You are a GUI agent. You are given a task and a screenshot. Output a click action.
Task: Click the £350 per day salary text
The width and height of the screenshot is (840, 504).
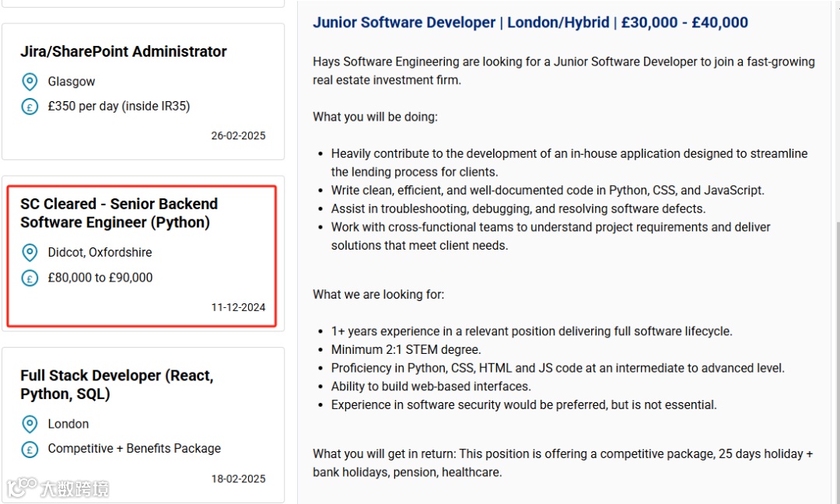coord(119,106)
